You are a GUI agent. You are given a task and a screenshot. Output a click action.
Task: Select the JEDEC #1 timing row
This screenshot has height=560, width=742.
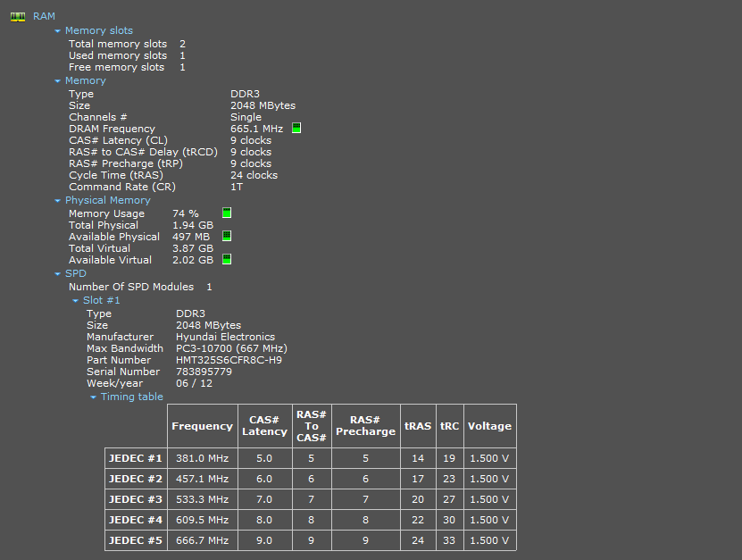(x=136, y=458)
